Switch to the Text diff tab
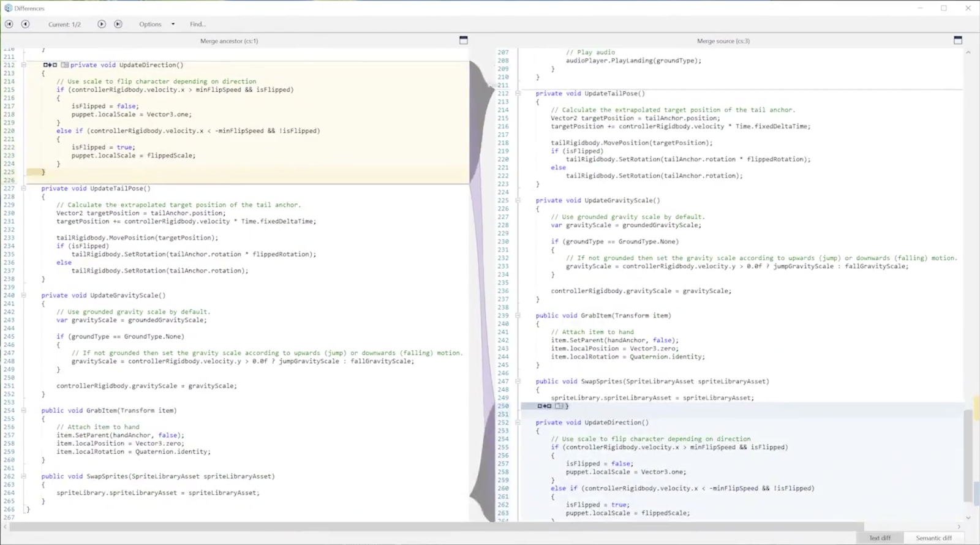The width and height of the screenshot is (980, 545). tap(880, 538)
